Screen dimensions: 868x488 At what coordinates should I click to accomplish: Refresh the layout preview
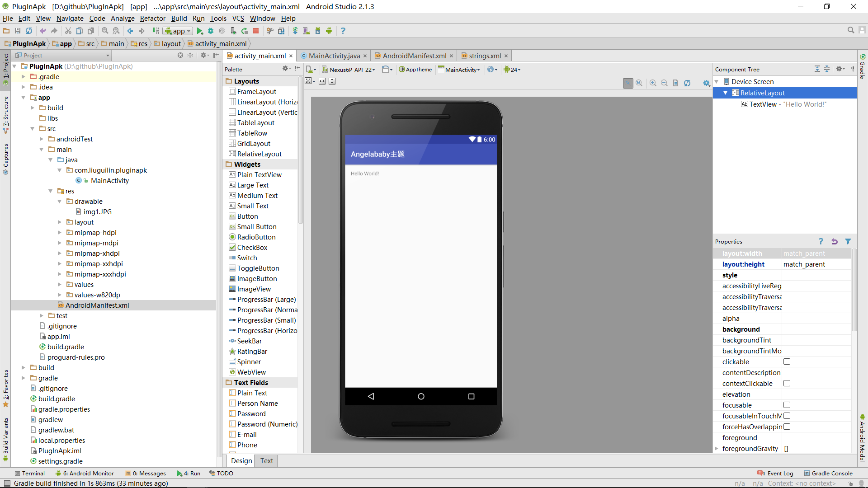click(x=687, y=83)
